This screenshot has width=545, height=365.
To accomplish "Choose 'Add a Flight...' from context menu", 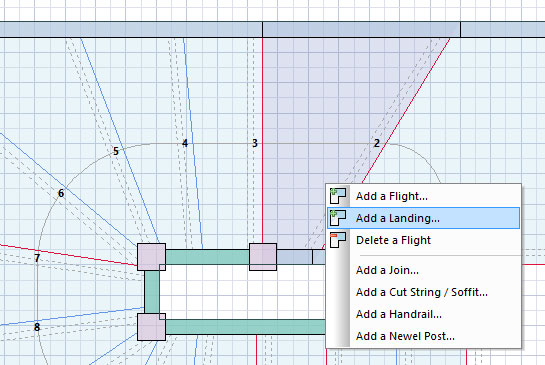I will pos(423,196).
